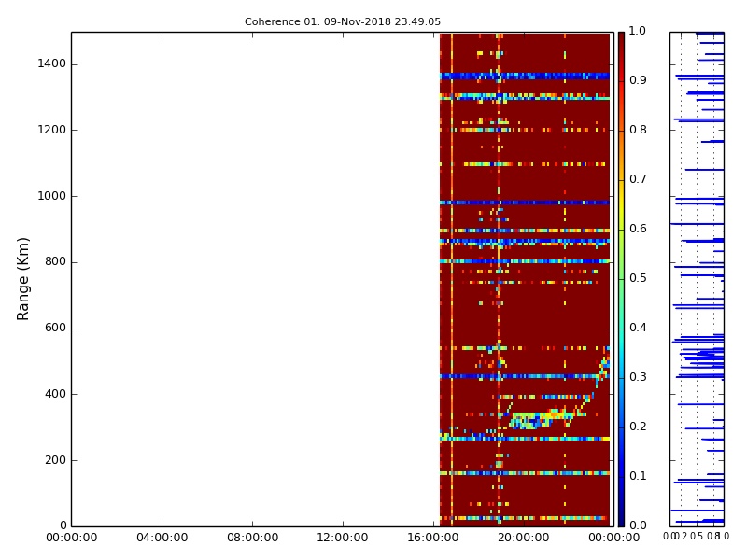
Task: Click the colorbar 0.0 label
Action: coord(638,525)
